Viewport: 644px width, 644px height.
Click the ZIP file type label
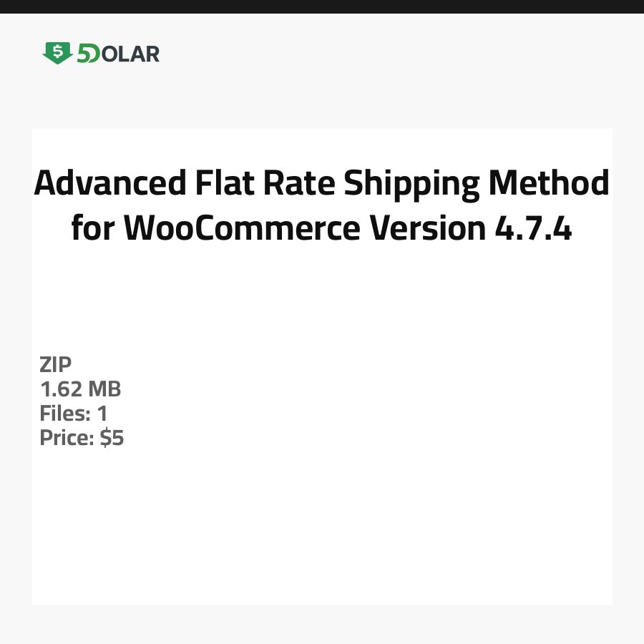[x=56, y=365]
